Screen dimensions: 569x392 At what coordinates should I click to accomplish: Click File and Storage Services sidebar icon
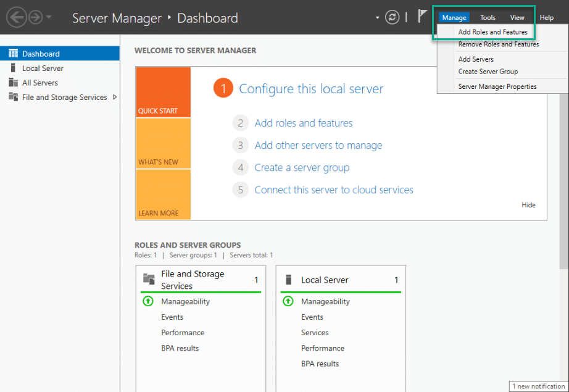pos(13,97)
